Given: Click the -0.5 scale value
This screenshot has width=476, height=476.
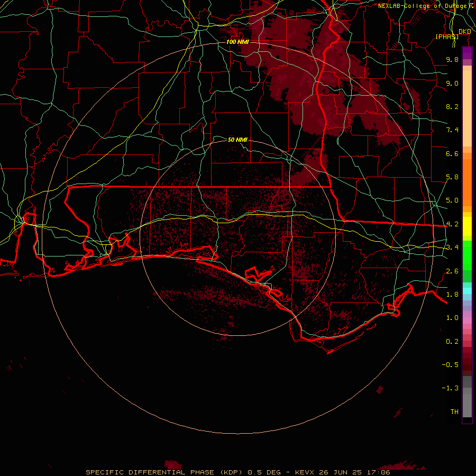Looking at the screenshot, I should [450, 365].
